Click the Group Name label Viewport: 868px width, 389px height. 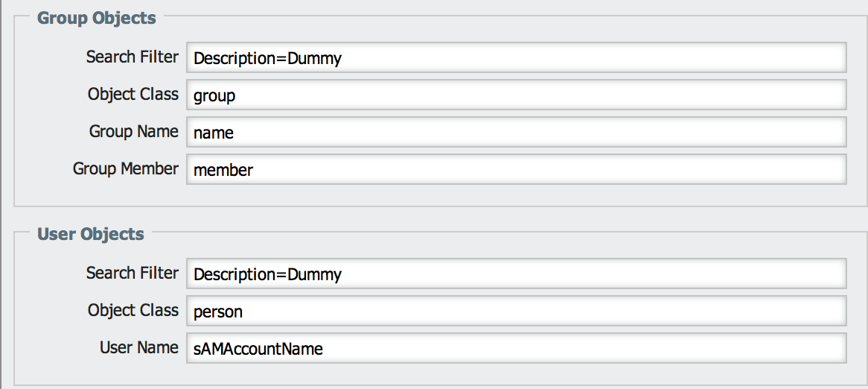coord(133,131)
